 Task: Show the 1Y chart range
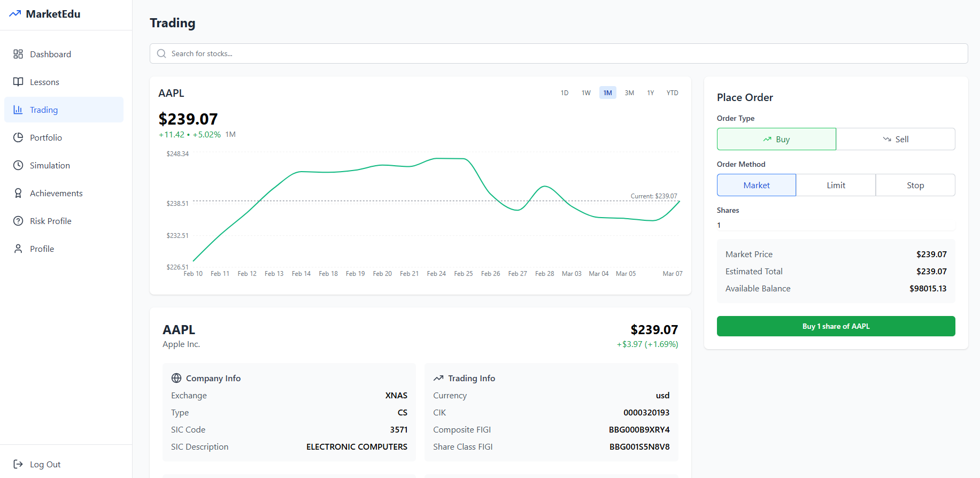[651, 93]
